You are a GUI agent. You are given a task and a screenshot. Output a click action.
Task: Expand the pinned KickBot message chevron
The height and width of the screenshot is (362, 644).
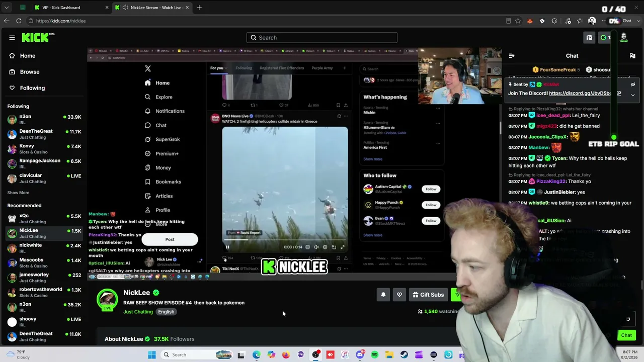tap(633, 95)
